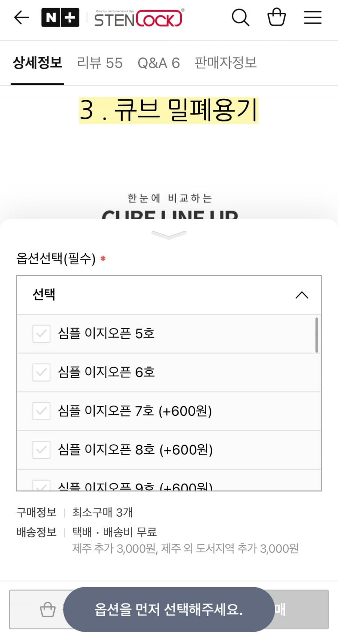Click the option list scrollbar
This screenshot has height=644, width=338.
[317, 335]
